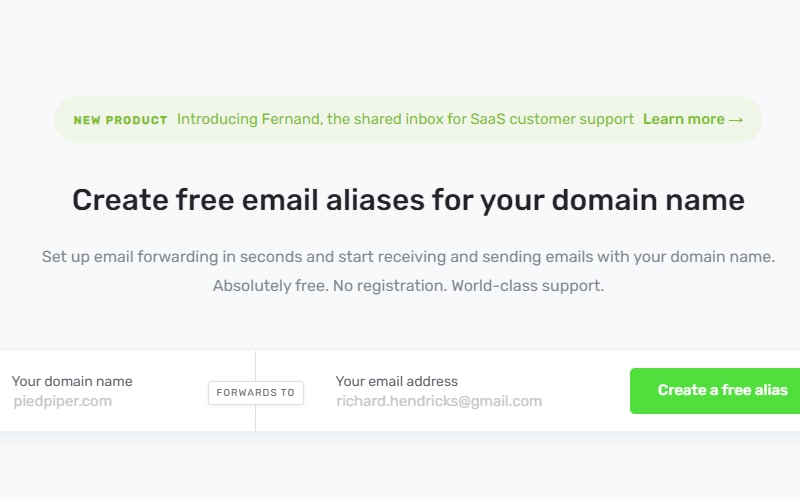Click the World-class support text
Viewport: 800px width, 500px height.
[x=527, y=286]
